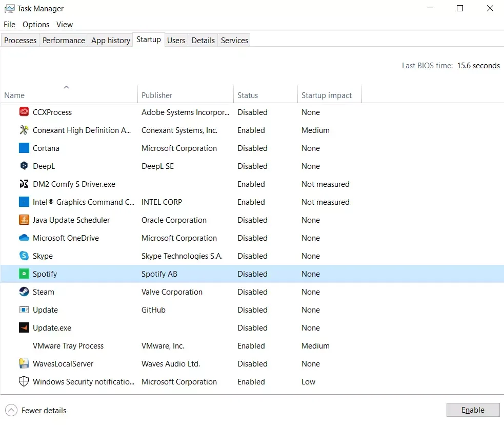Viewport: 504px width, 425px height.
Task: Open the View menu
Action: pos(64,25)
